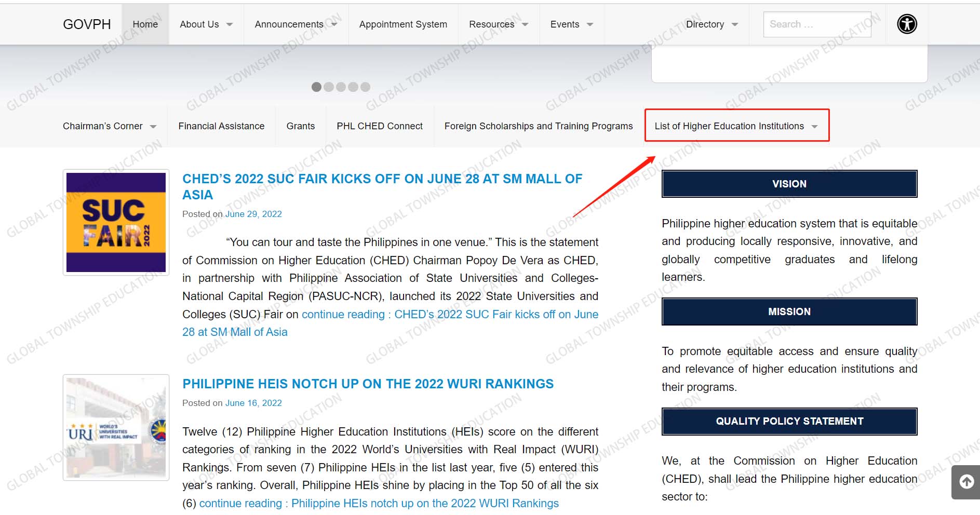Open the accessibility options icon
The width and height of the screenshot is (980, 515).
(907, 24)
